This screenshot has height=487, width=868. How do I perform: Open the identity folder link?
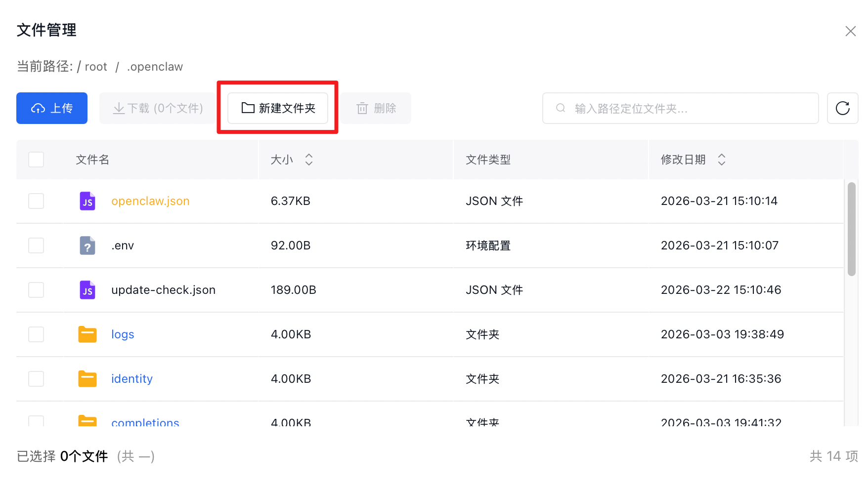[132, 379]
